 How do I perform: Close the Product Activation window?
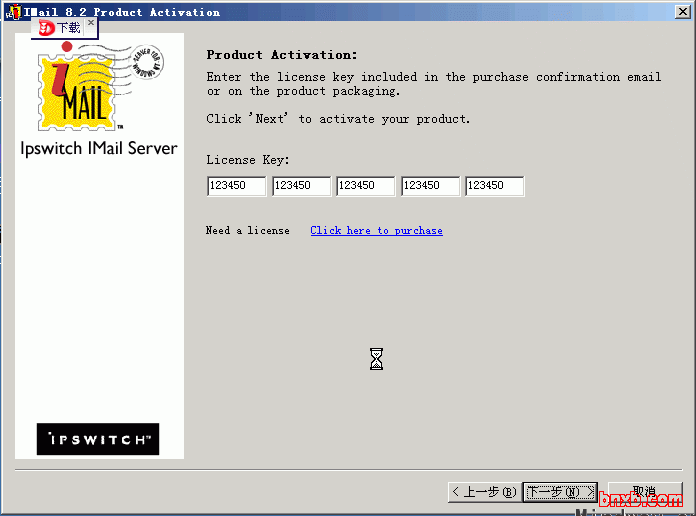(681, 11)
